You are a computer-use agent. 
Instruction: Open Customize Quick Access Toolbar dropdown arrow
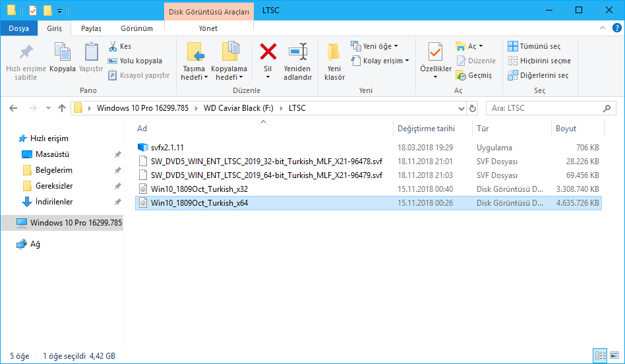tap(59, 11)
